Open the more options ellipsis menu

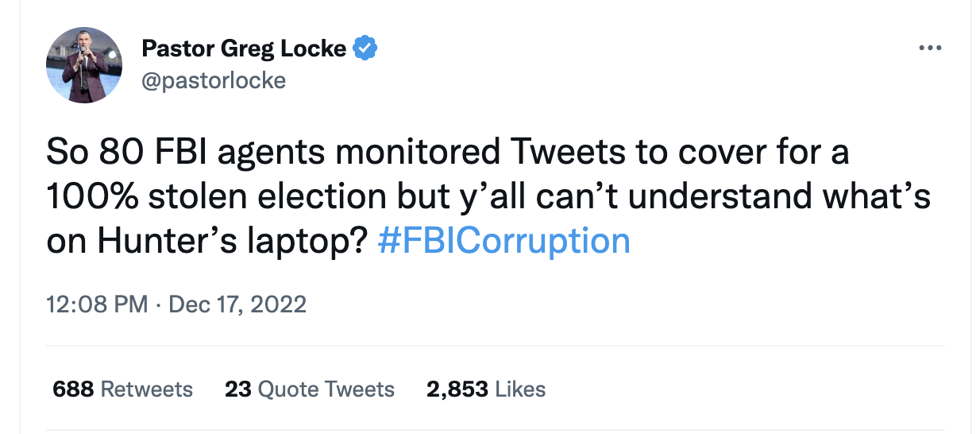[x=928, y=48]
